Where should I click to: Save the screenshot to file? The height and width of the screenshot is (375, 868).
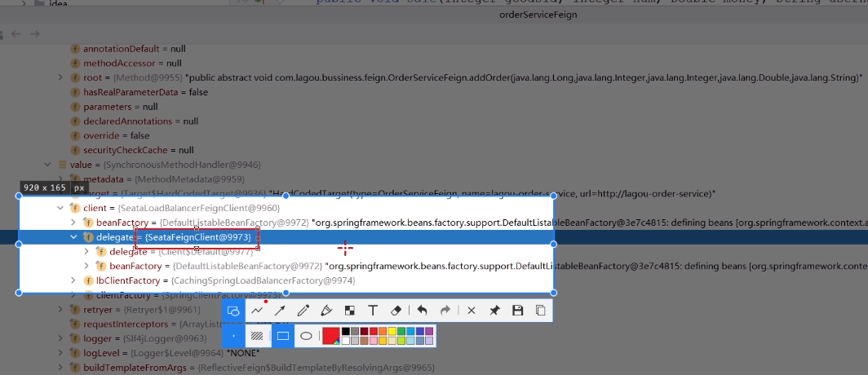click(x=517, y=311)
